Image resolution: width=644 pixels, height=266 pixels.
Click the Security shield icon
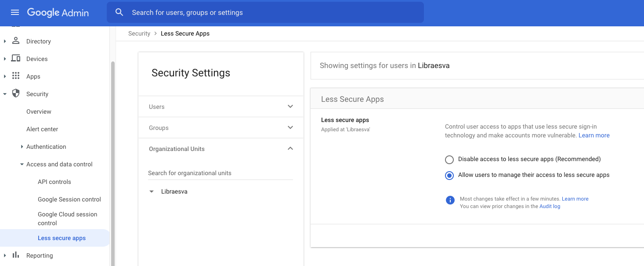pyautogui.click(x=16, y=93)
